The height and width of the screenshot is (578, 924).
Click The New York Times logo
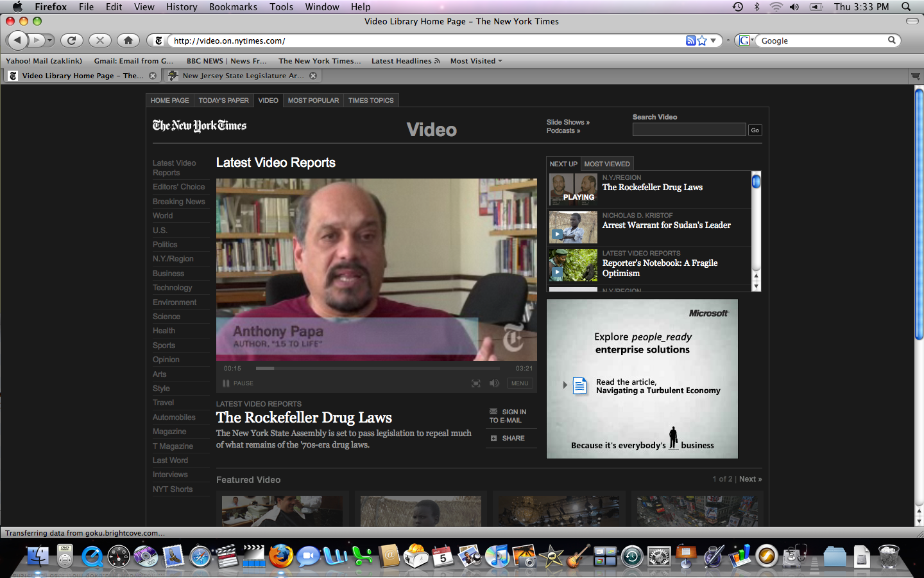tap(200, 126)
